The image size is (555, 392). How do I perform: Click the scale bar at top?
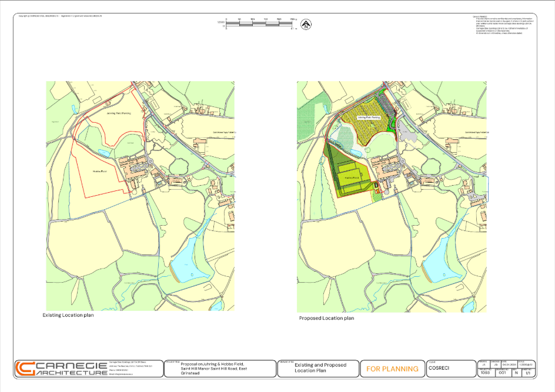pyautogui.click(x=259, y=24)
